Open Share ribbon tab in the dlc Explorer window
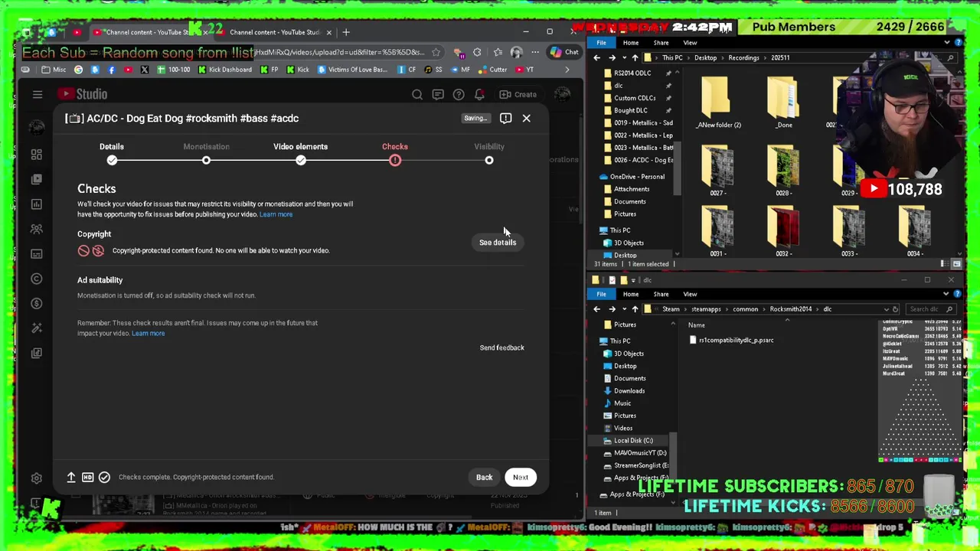980x551 pixels. pos(661,294)
